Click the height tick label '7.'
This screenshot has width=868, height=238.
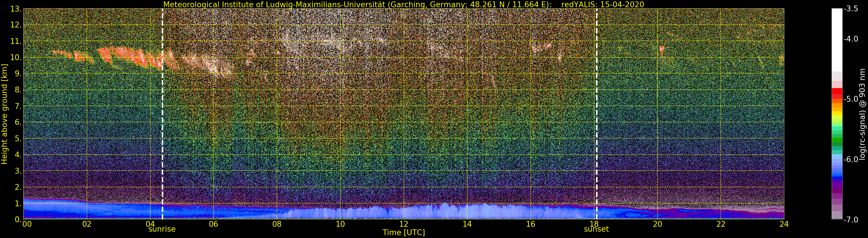coord(18,106)
